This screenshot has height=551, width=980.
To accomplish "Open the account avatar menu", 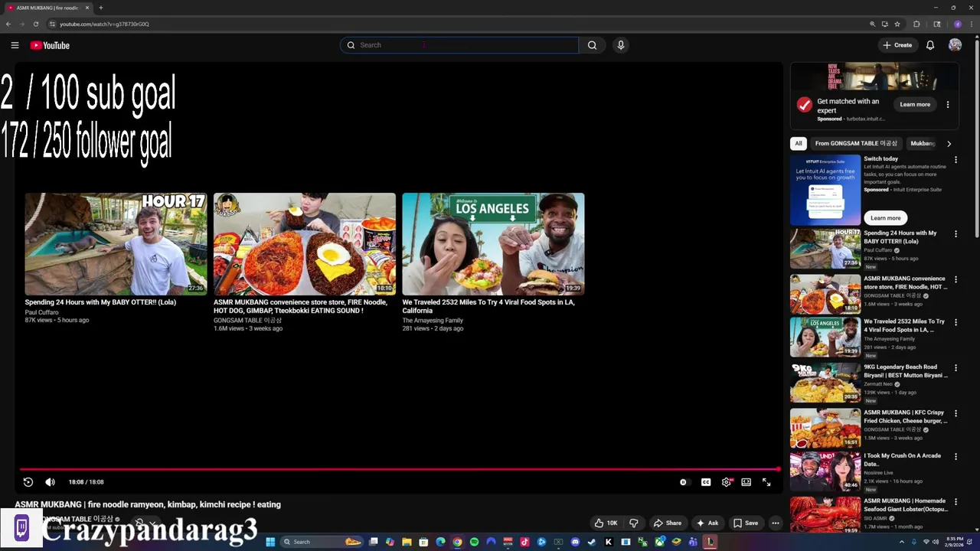I will tap(955, 45).
